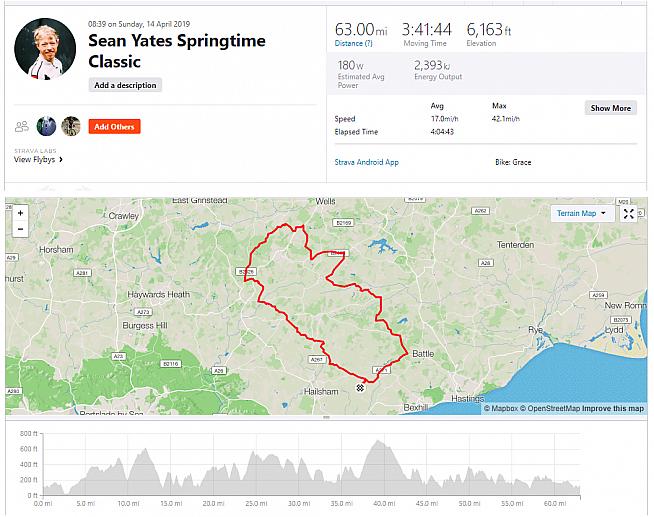Click the group participants icon
This screenshot has height=517, width=654.
pyautogui.click(x=21, y=127)
